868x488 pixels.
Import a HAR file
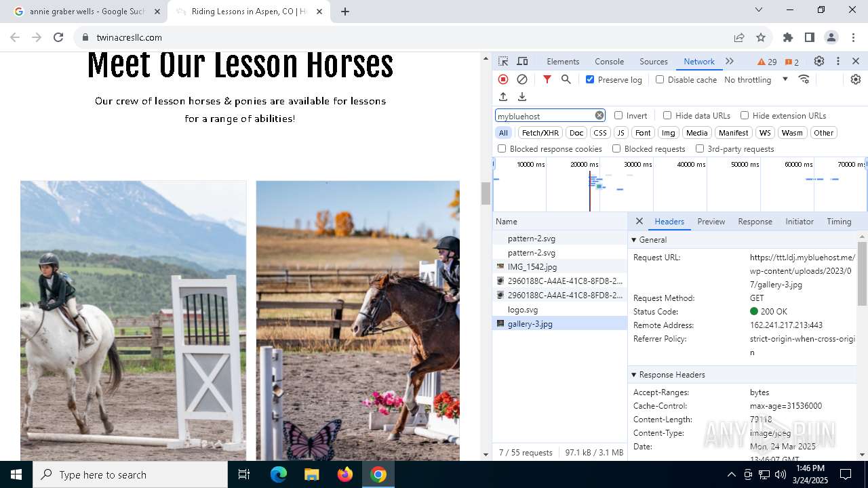point(503,97)
